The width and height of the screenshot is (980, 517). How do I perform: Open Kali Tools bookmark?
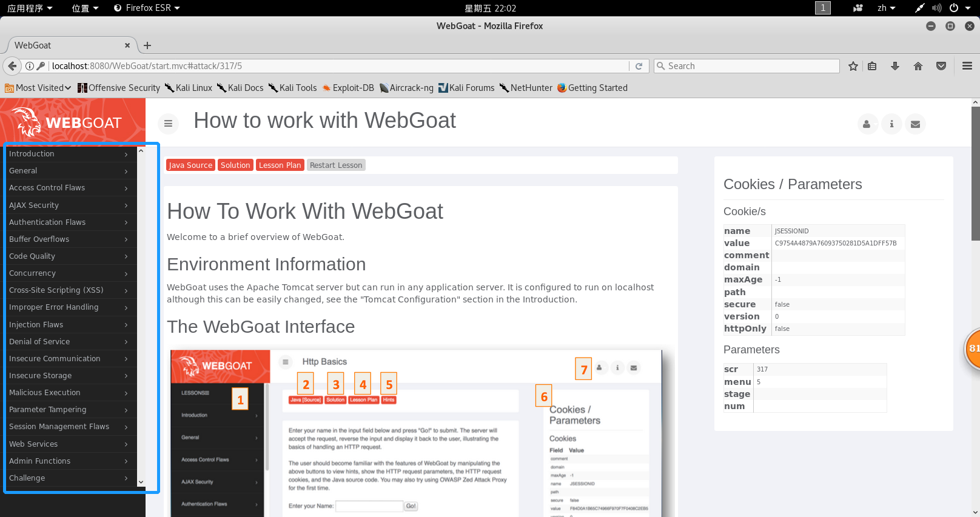[x=293, y=88]
